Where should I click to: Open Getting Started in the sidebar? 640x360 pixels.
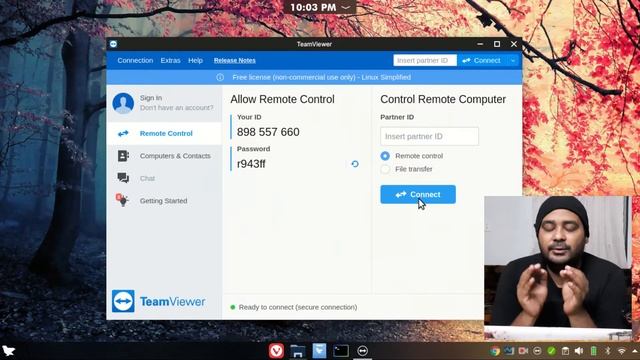(x=164, y=201)
